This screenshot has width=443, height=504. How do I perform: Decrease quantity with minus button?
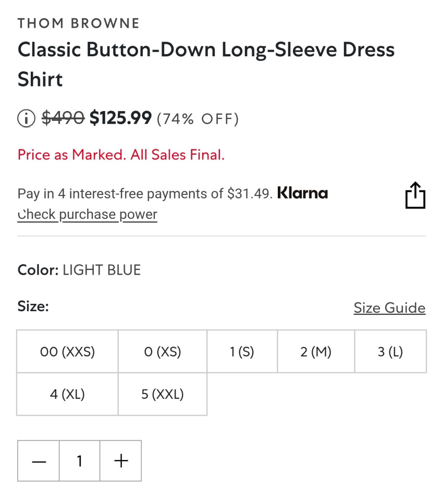39,461
